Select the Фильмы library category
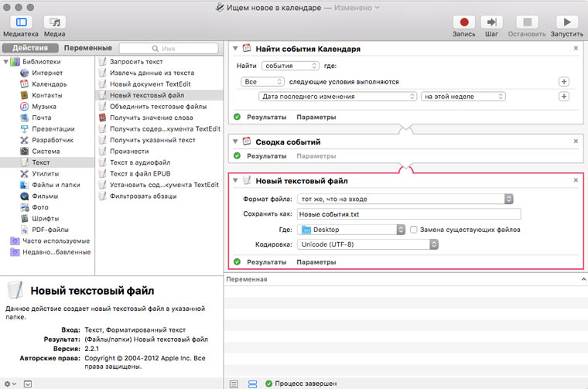The image size is (588, 389). (x=45, y=196)
